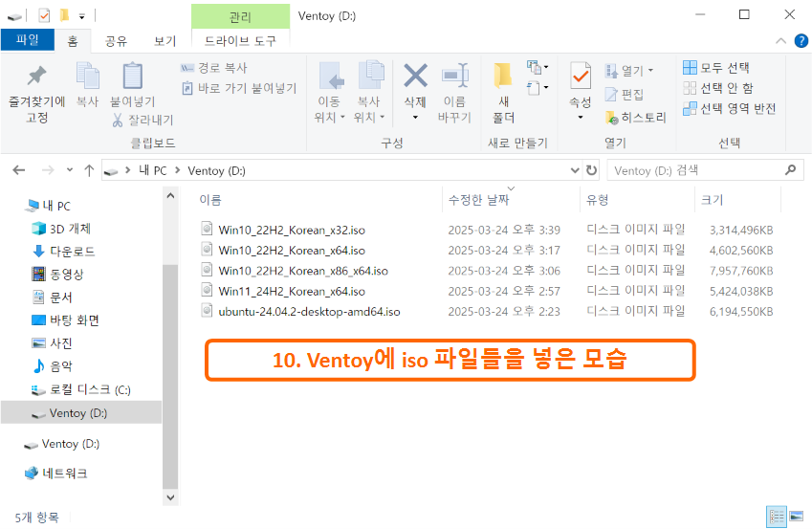Open quick access toolbar customize arrow
The width and height of the screenshot is (812, 529).
[82, 16]
